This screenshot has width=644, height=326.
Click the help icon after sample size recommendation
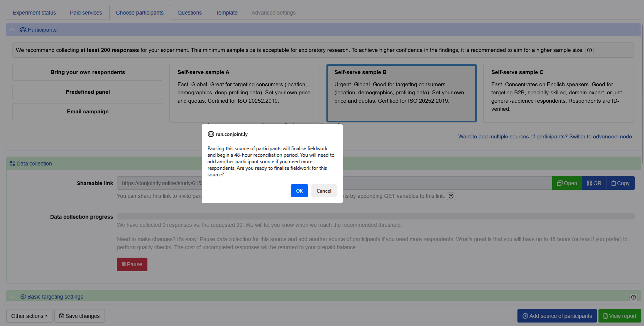pos(589,50)
